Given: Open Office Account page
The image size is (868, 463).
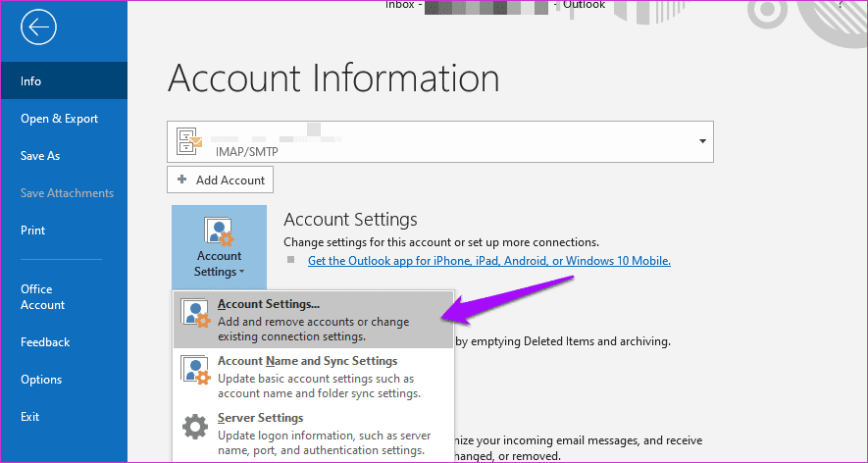Looking at the screenshot, I should click(43, 297).
